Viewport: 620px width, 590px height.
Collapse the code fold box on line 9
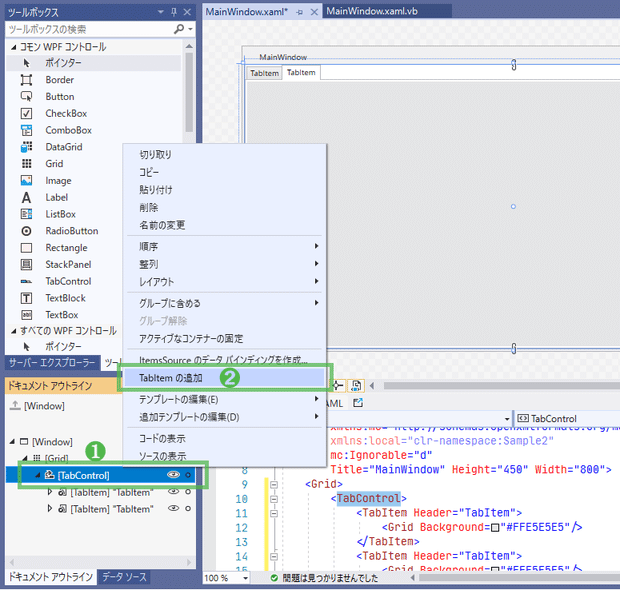(x=274, y=484)
